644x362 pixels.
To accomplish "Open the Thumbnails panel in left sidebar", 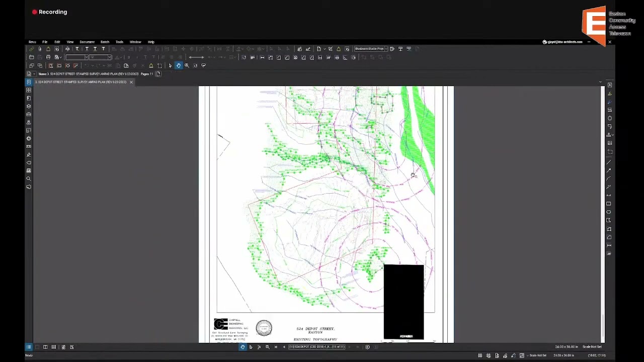I will [x=29, y=90].
